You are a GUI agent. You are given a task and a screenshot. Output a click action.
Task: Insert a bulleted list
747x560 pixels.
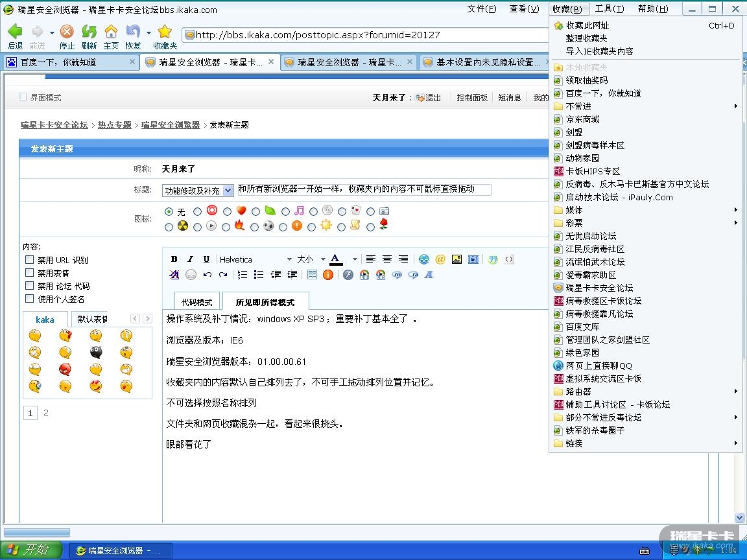click(x=259, y=274)
